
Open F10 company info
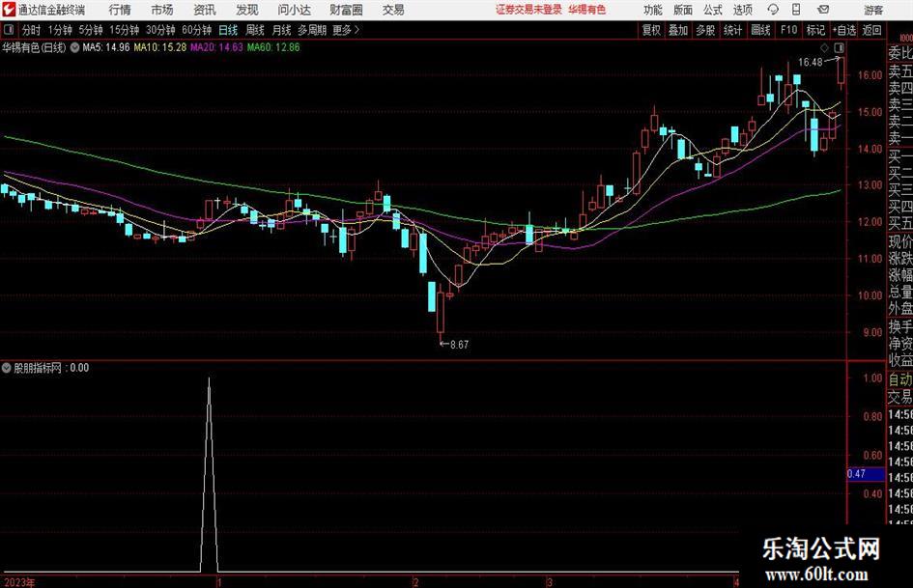[x=788, y=30]
